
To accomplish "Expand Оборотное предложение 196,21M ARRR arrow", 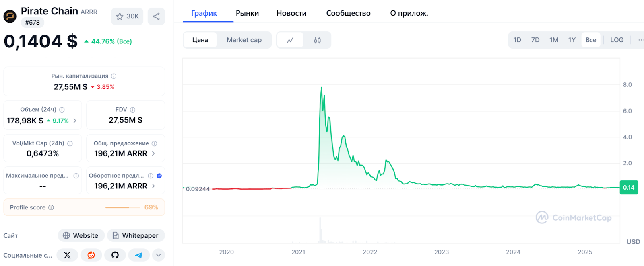I will pyautogui.click(x=153, y=186).
